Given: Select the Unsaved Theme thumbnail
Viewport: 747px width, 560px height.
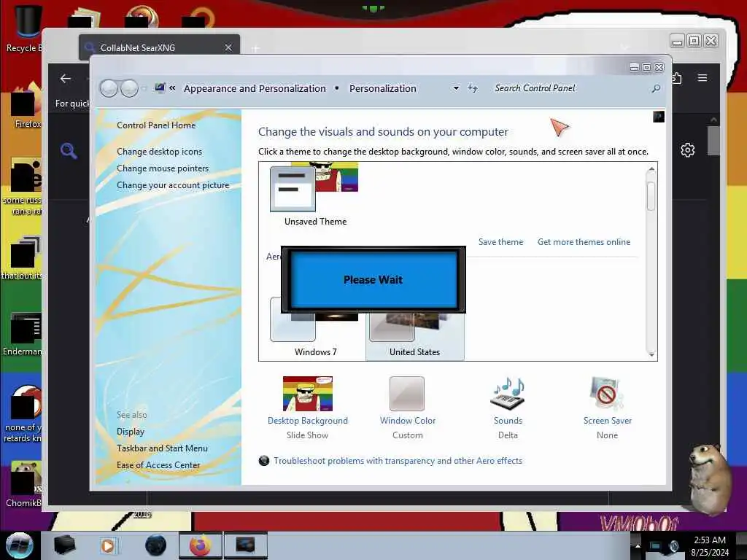Looking at the screenshot, I should [x=315, y=194].
